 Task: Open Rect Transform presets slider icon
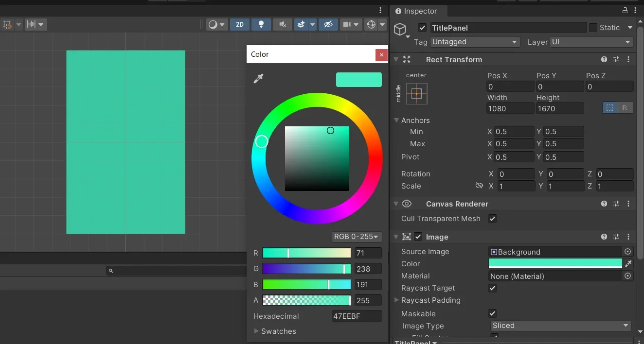click(616, 59)
